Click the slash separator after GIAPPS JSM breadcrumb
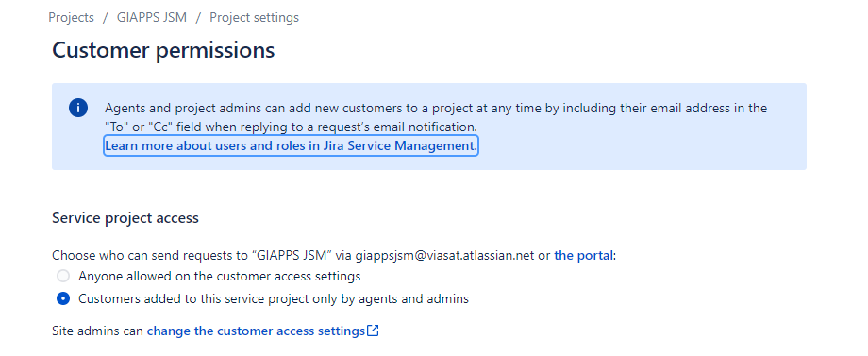Image resolution: width=868 pixels, height=356 pixels. (x=198, y=17)
